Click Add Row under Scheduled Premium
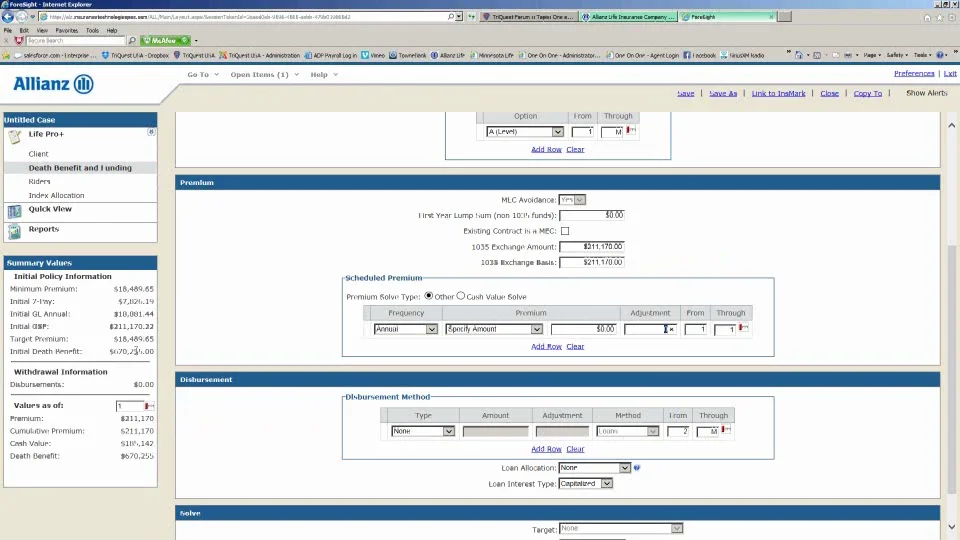The width and height of the screenshot is (960, 540). 546,347
